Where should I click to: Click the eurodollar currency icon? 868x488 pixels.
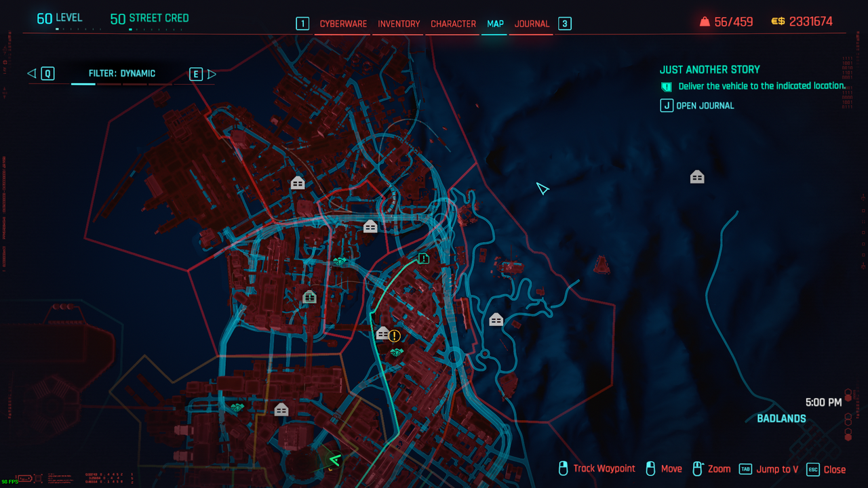[778, 22]
